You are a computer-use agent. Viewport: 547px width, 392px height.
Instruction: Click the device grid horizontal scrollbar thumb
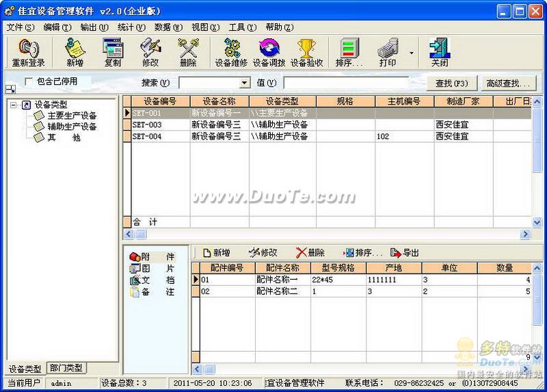[x=141, y=234]
